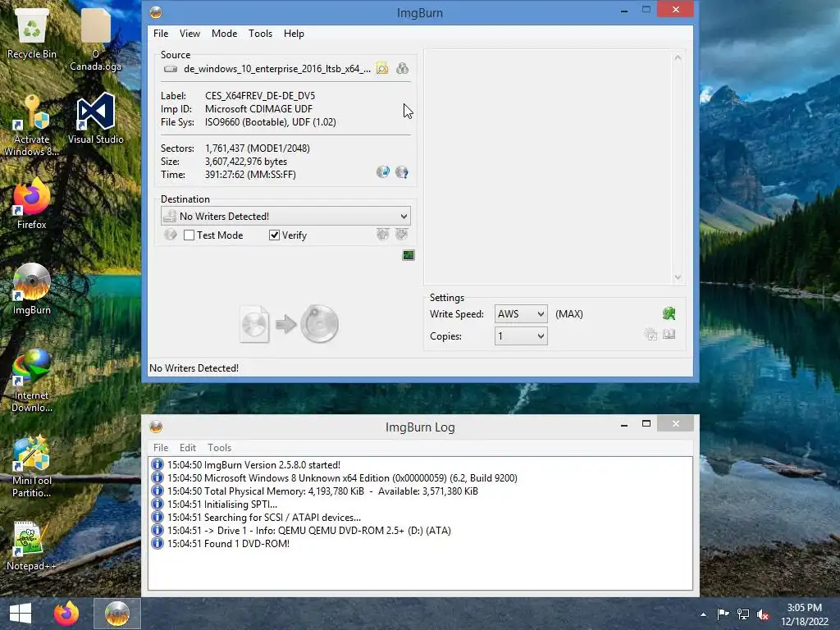840x630 pixels.
Task: Open the Action Center flag icon
Action: point(723,614)
